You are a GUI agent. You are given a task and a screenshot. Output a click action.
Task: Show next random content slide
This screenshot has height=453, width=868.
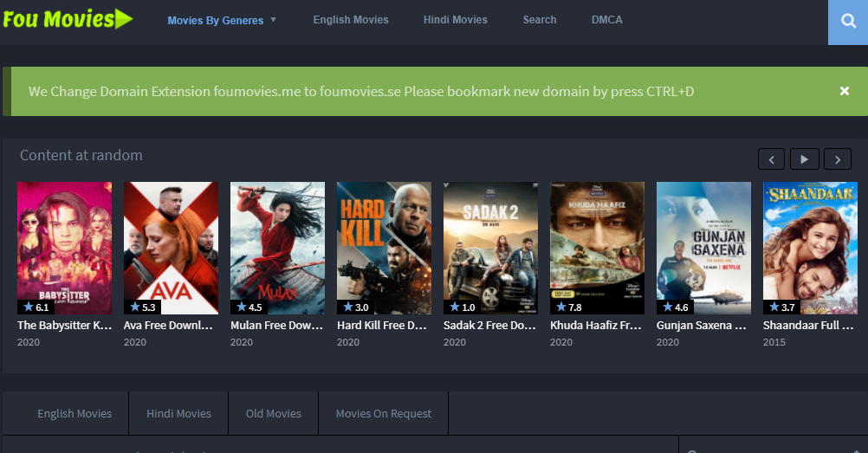point(838,159)
